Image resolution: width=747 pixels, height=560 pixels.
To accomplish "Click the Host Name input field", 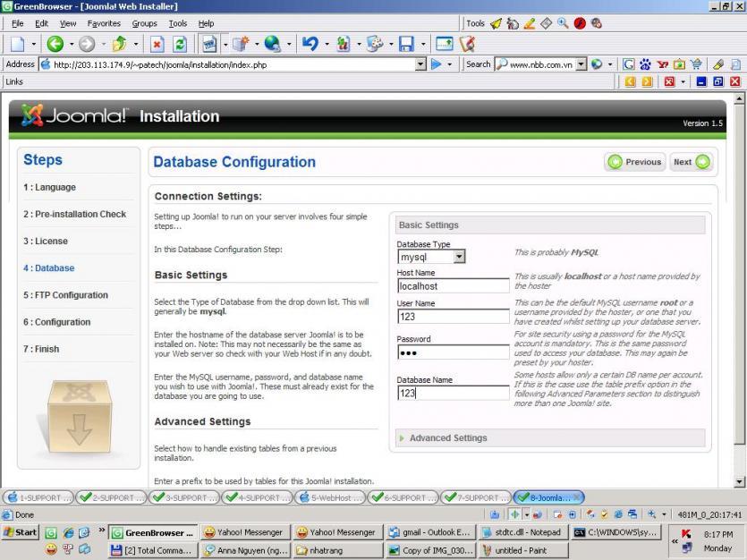I will click(453, 285).
